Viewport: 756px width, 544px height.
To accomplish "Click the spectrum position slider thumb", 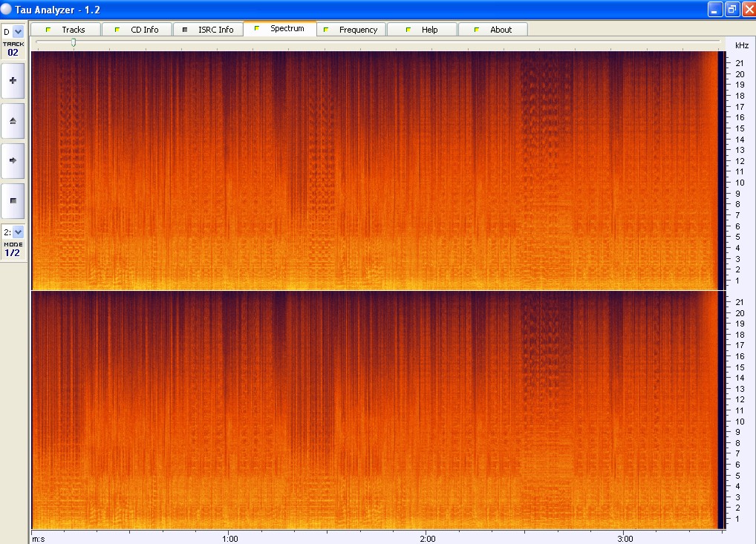I will click(74, 43).
